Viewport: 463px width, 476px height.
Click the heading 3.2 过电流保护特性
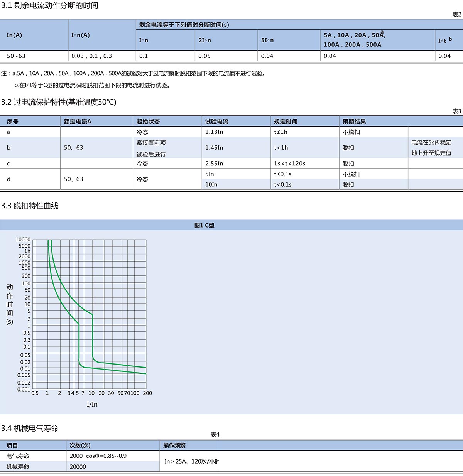[x=59, y=102]
